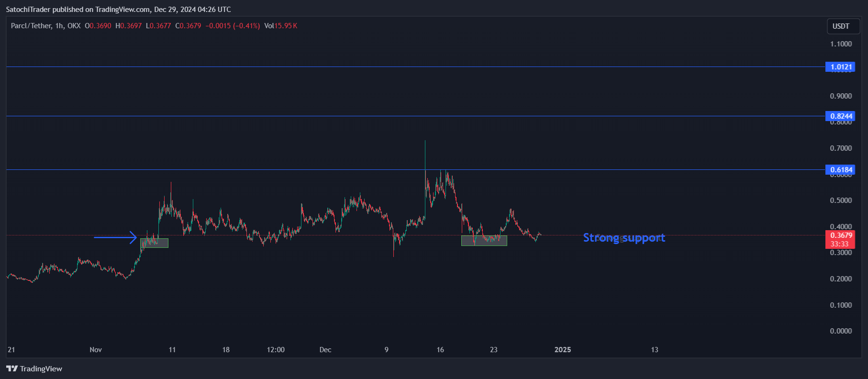Click the TradingView logo at bottom left
The width and height of the screenshot is (868, 379).
click(x=34, y=368)
